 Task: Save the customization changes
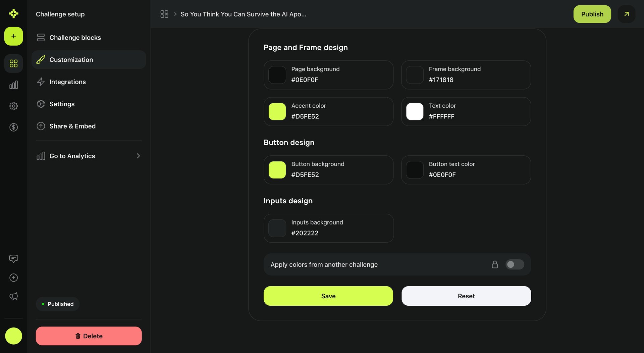pyautogui.click(x=328, y=296)
